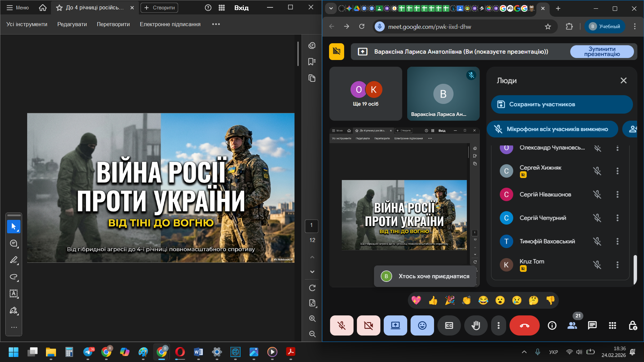Screen dimensions: 644x362
Task: Open the bookmarks panel icon in Acrobat
Action: 312,62
